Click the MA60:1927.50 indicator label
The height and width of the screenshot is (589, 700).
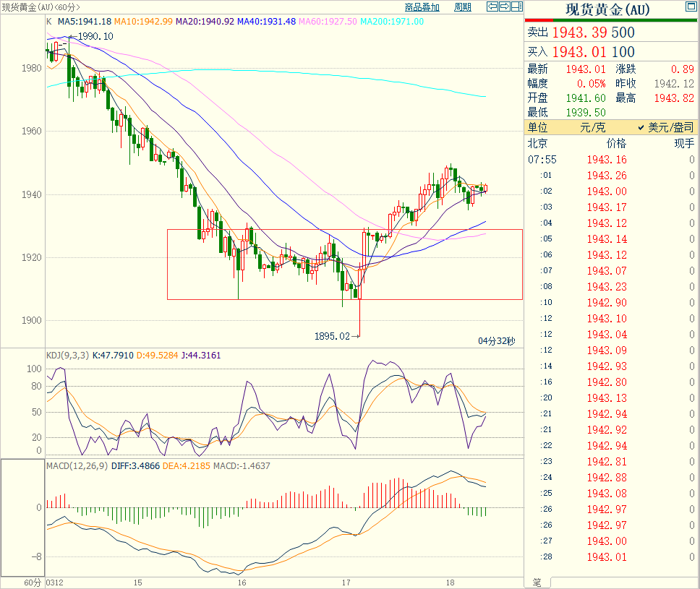tap(328, 22)
